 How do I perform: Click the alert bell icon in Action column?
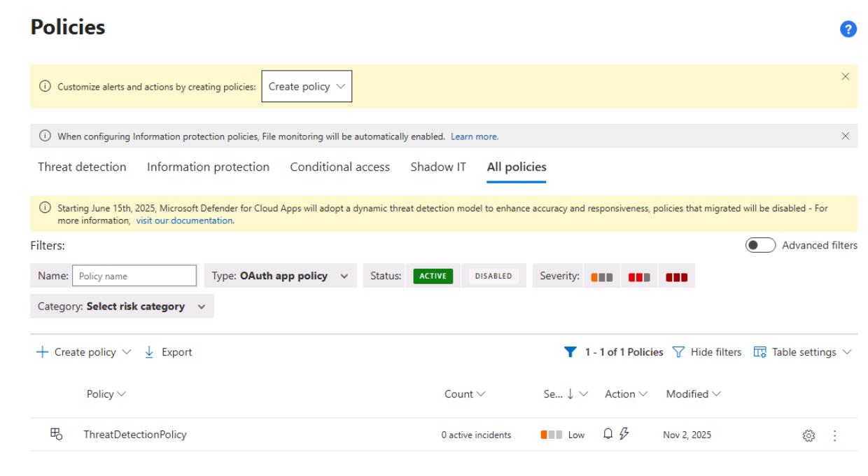pyautogui.click(x=608, y=435)
